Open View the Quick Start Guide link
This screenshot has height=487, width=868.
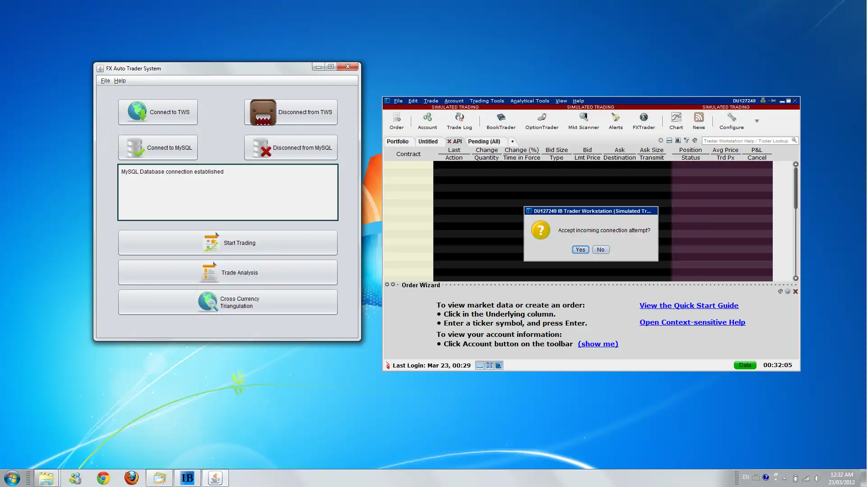(x=688, y=305)
